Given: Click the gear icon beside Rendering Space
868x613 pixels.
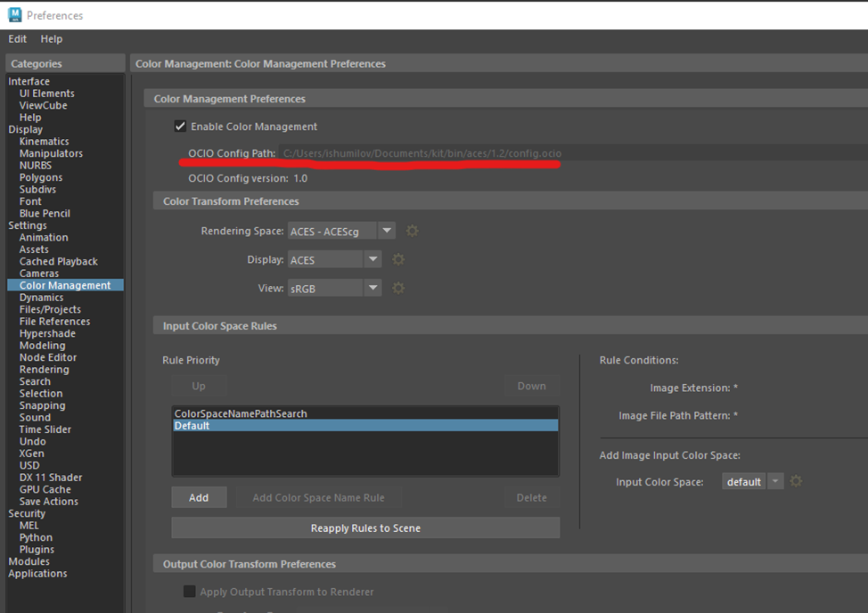Looking at the screenshot, I should [412, 231].
